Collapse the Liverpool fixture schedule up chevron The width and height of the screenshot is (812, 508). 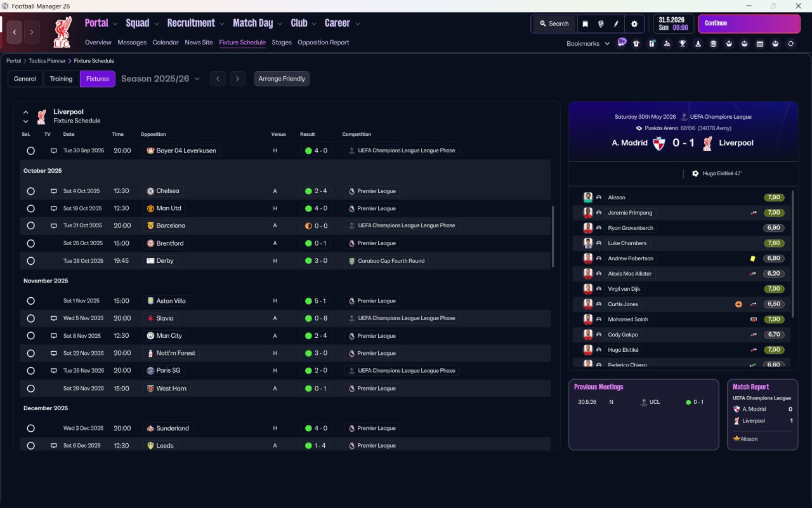coord(26,112)
